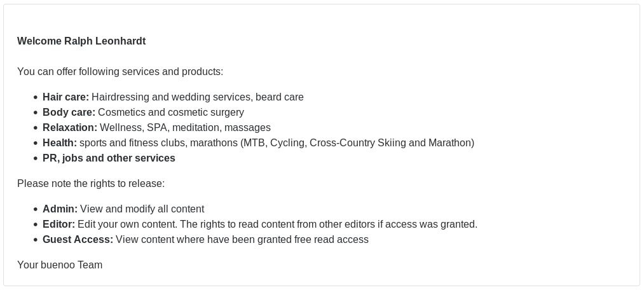Image resolution: width=644 pixels, height=290 pixels.
Task: Select the bold "Relaxation:" label
Action: point(70,128)
